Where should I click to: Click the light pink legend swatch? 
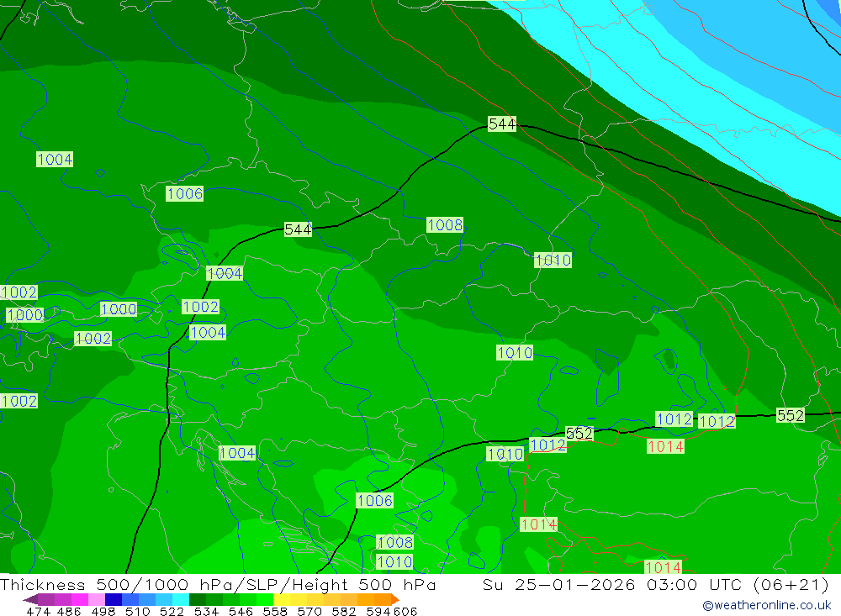[x=97, y=599]
